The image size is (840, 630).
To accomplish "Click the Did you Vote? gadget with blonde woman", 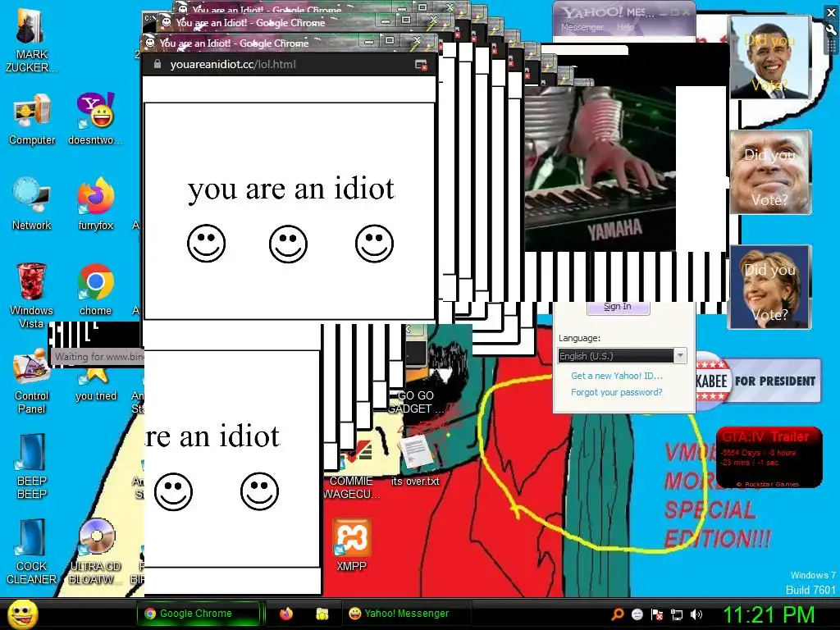I will [x=769, y=286].
